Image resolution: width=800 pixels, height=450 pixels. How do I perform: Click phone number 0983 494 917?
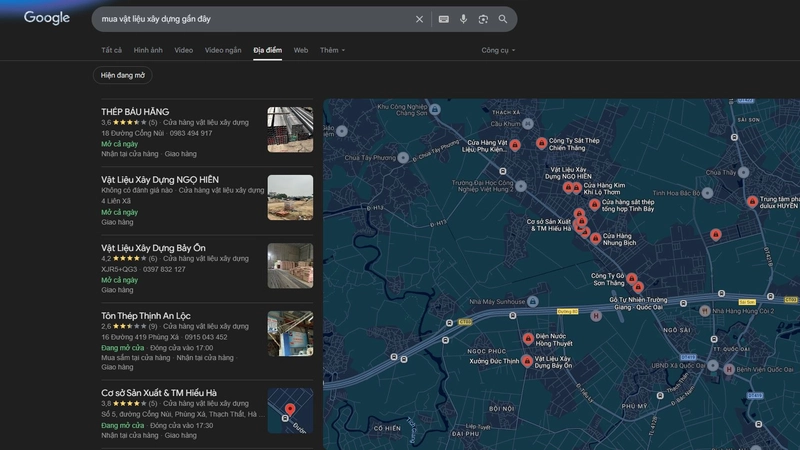pos(191,133)
